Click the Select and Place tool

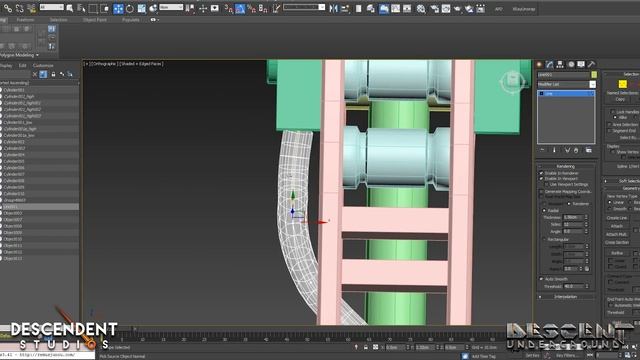pyautogui.click(x=153, y=8)
